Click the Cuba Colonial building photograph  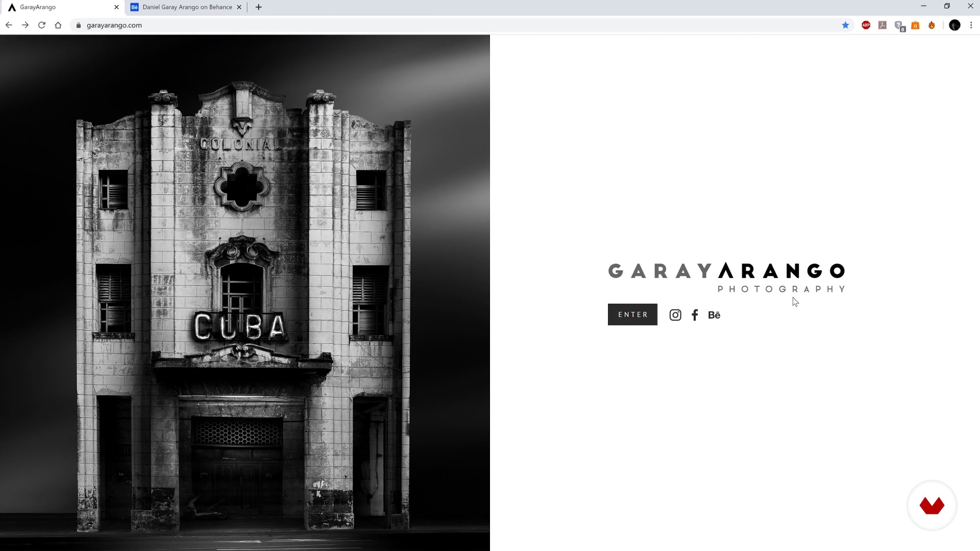[x=245, y=293]
